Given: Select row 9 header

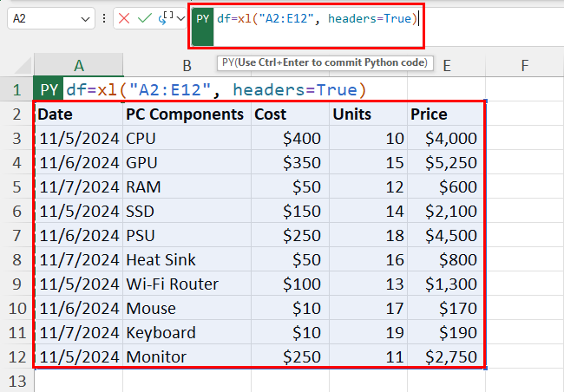Looking at the screenshot, I should tap(16, 284).
